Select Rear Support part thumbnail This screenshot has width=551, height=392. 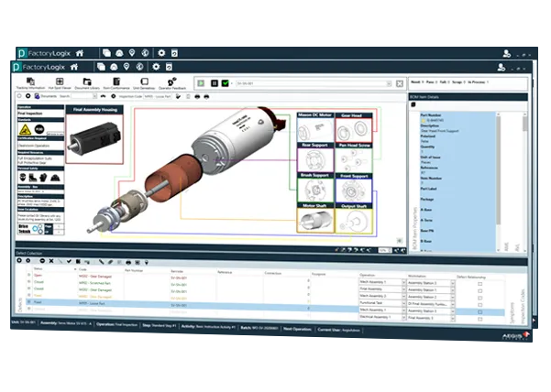pos(315,158)
